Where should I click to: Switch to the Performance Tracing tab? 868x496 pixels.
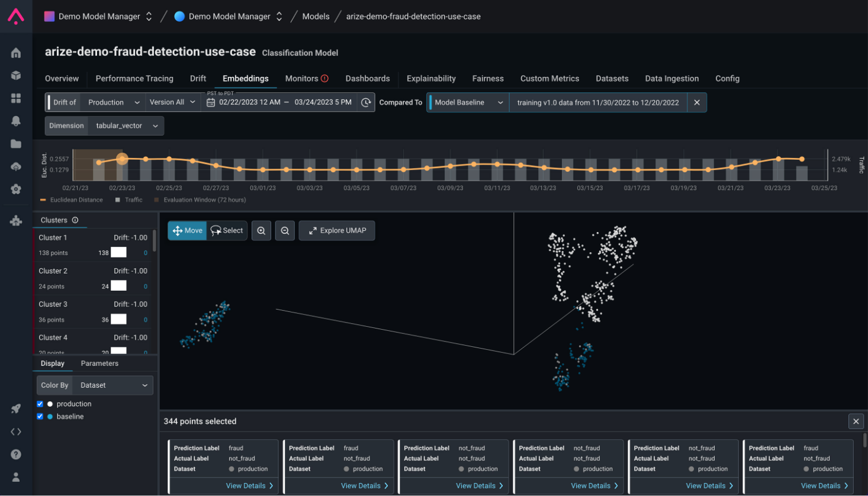pos(134,78)
